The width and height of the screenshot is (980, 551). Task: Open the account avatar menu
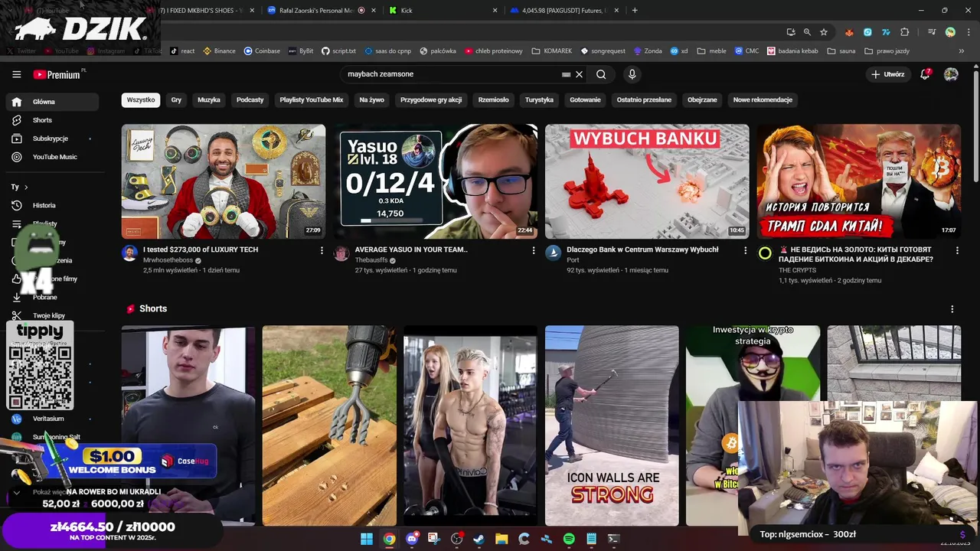pyautogui.click(x=951, y=74)
